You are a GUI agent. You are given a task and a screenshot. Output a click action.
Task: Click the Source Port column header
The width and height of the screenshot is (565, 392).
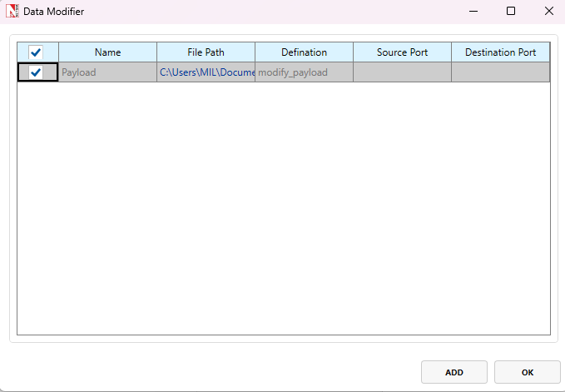(x=402, y=52)
